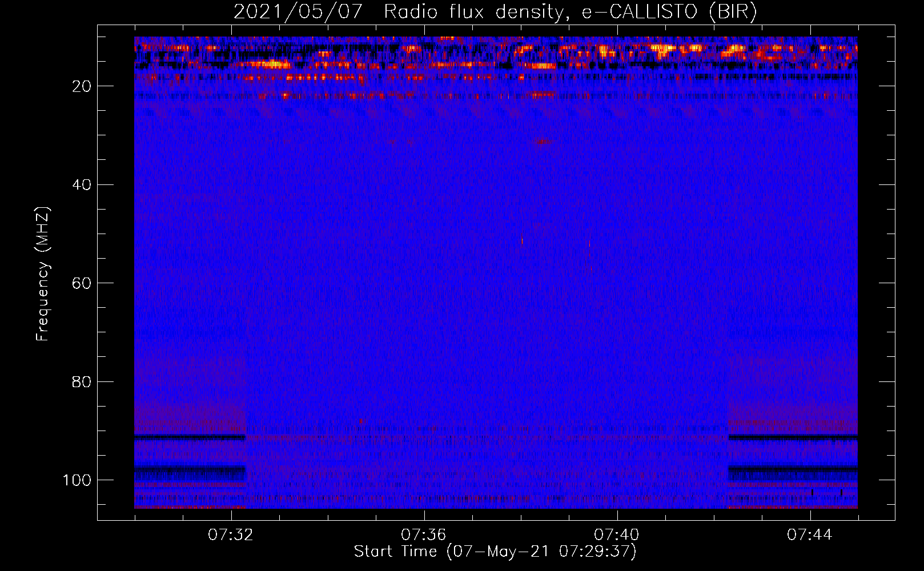
Task: Click the '100' frequency tick label
Action: click(x=78, y=480)
